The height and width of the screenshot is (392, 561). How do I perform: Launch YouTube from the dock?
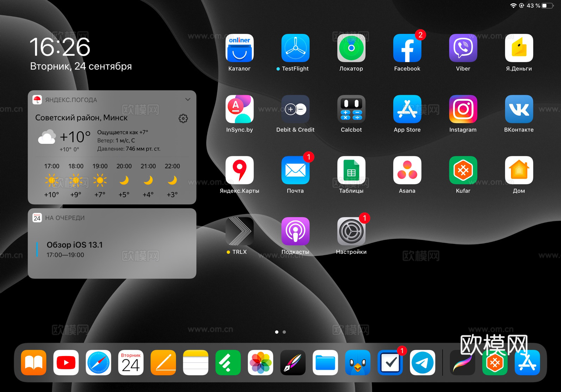pos(66,362)
